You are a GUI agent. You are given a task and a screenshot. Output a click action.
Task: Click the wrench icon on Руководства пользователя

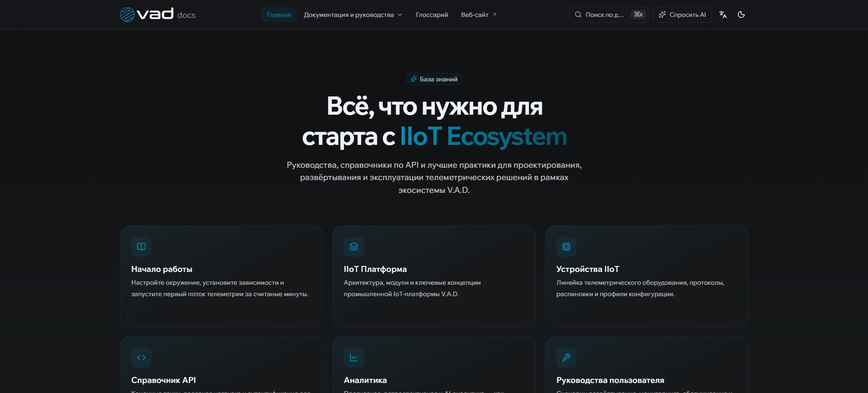coord(566,357)
